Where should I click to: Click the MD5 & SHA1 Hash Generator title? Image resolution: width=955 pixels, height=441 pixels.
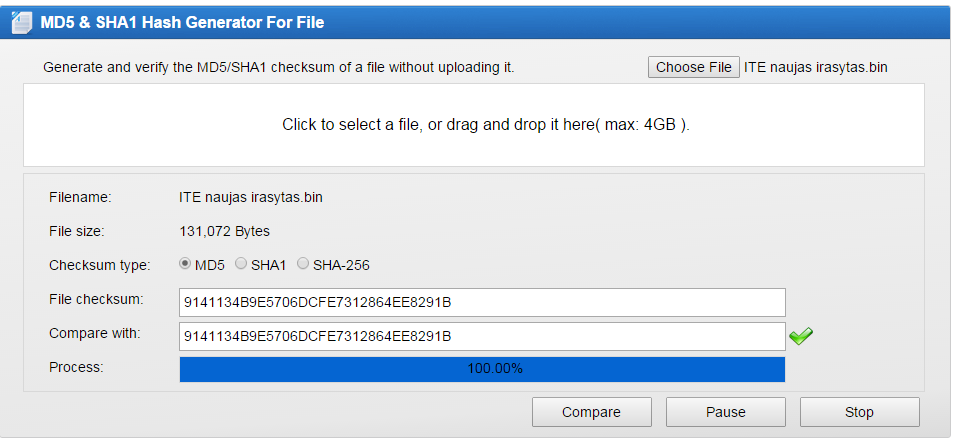182,23
